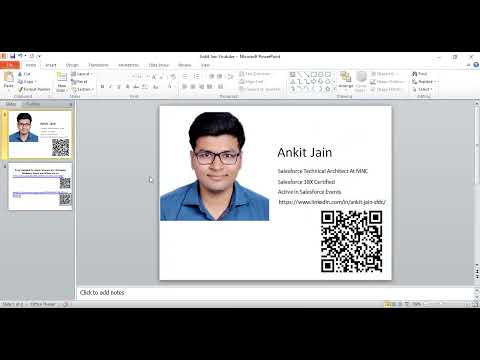Open the File tab
This screenshot has height=360, width=480.
10,65
